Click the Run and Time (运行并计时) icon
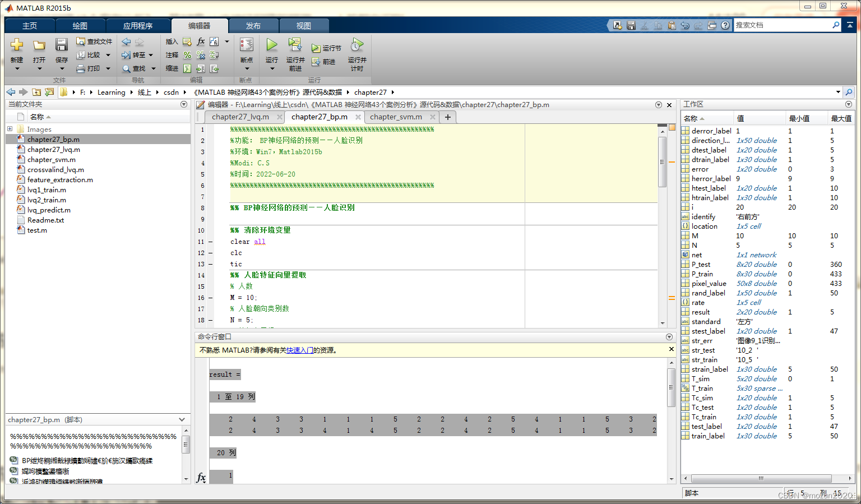861x504 pixels. point(357,45)
